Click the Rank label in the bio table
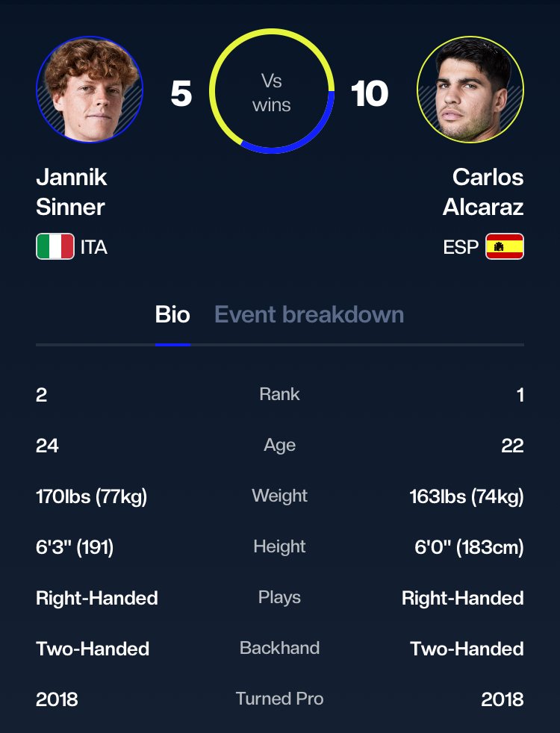The width and height of the screenshot is (560, 733). (279, 394)
